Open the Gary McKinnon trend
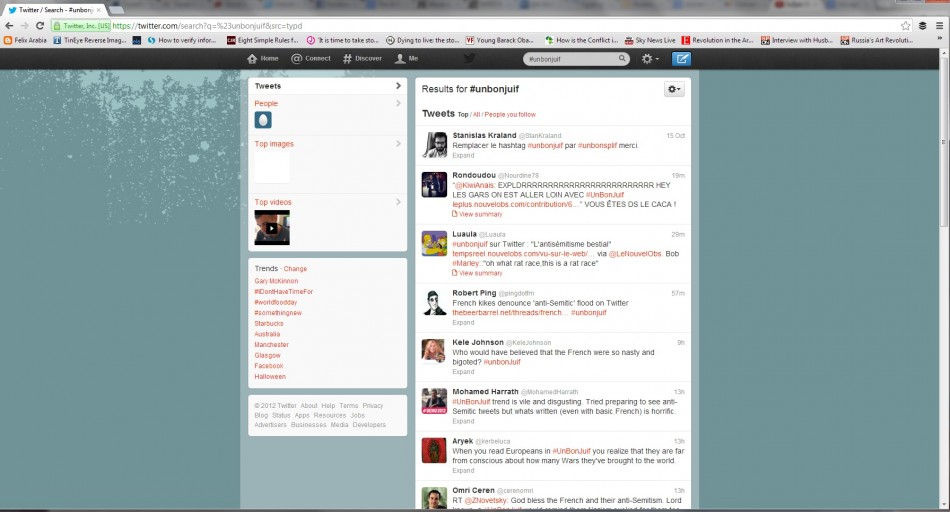950x512 pixels. [x=276, y=281]
